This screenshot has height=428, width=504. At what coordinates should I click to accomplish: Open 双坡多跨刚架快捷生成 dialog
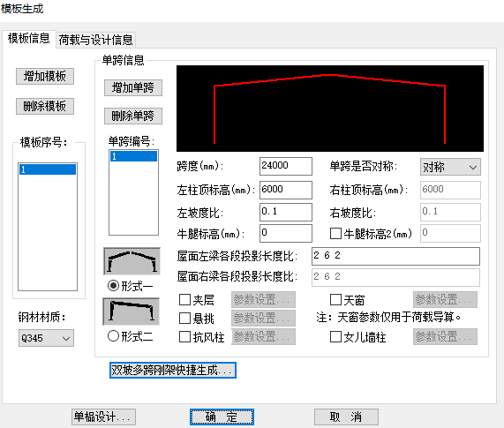173,370
